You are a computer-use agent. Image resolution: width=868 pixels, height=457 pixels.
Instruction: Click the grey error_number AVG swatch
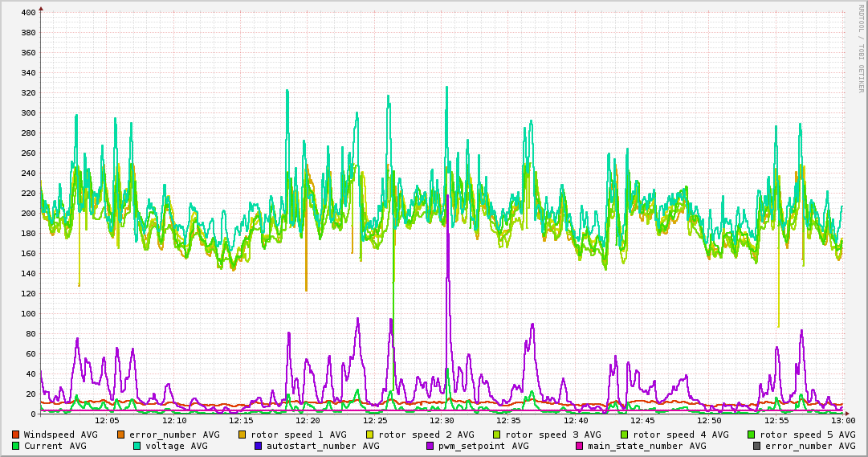[756, 446]
